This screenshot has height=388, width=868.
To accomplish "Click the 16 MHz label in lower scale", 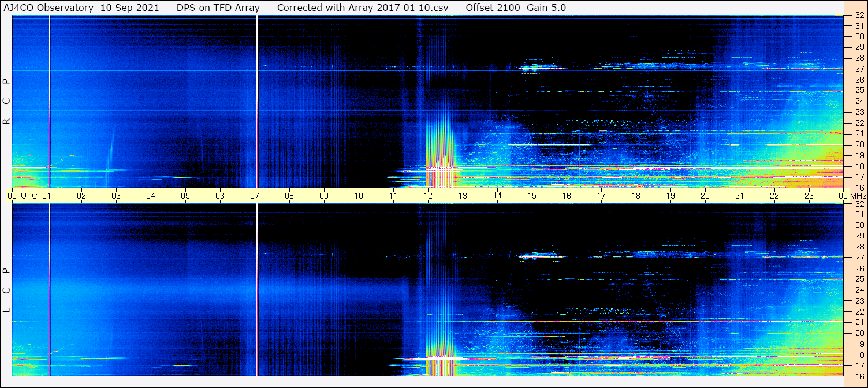I will click(859, 376).
